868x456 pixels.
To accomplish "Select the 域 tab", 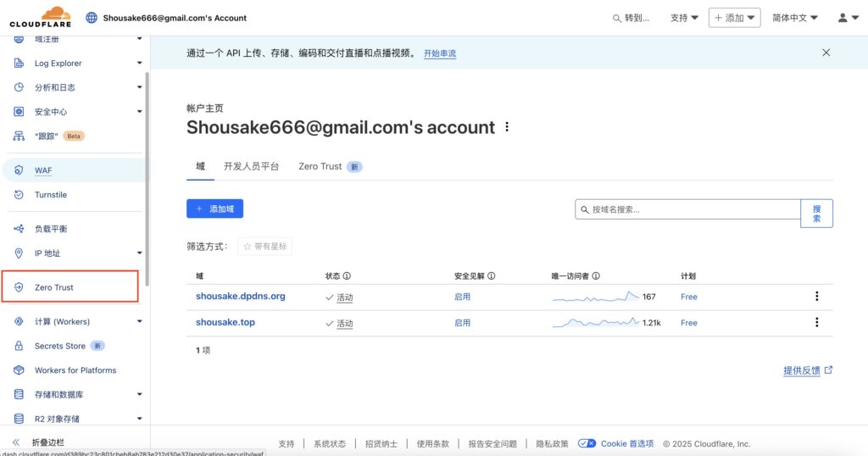I will click(200, 166).
